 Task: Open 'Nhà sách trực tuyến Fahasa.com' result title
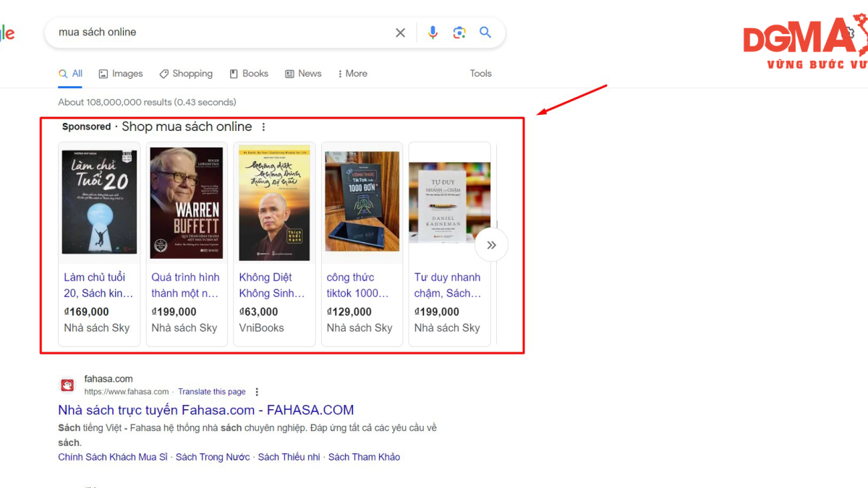pyautogui.click(x=206, y=410)
